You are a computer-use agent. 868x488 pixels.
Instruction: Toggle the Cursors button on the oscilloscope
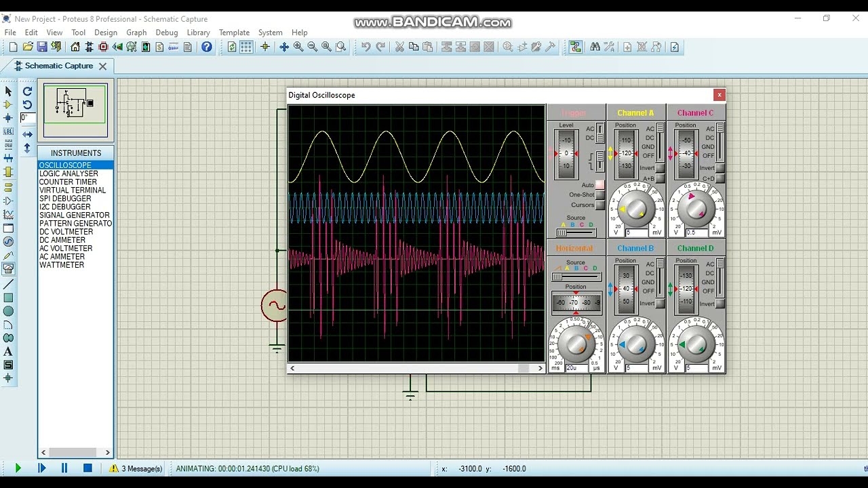click(x=600, y=205)
